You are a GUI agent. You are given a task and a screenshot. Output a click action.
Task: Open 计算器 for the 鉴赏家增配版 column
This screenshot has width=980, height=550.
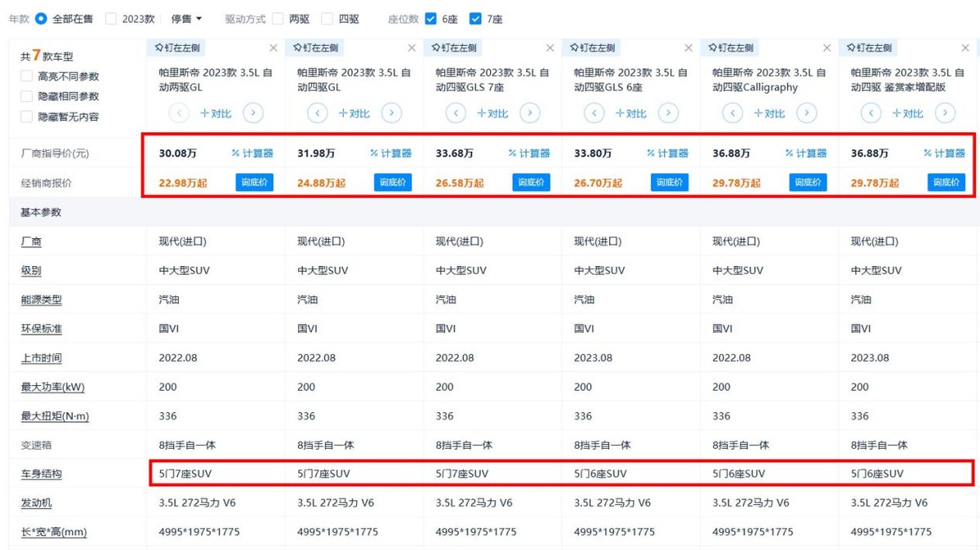tap(945, 153)
